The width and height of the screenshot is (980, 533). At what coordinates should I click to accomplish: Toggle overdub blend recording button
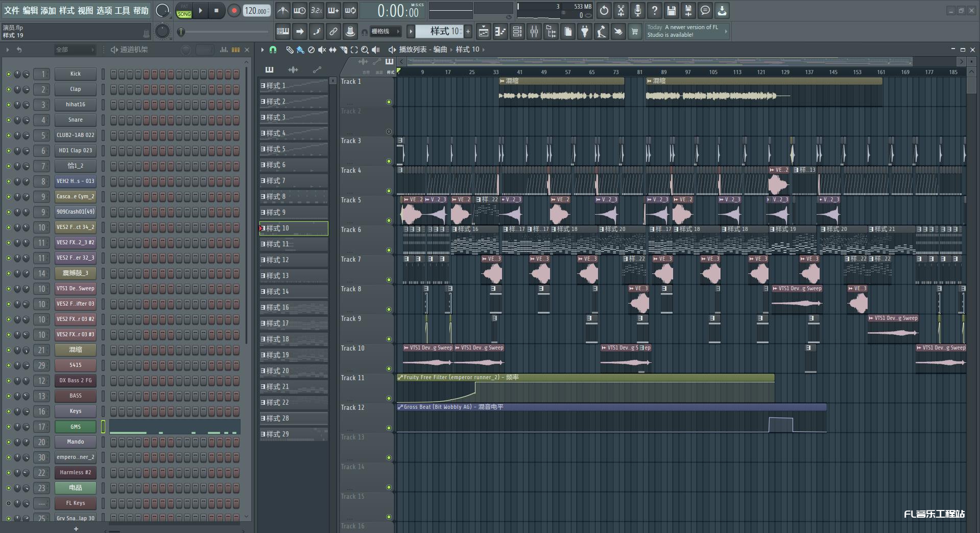[x=333, y=10]
